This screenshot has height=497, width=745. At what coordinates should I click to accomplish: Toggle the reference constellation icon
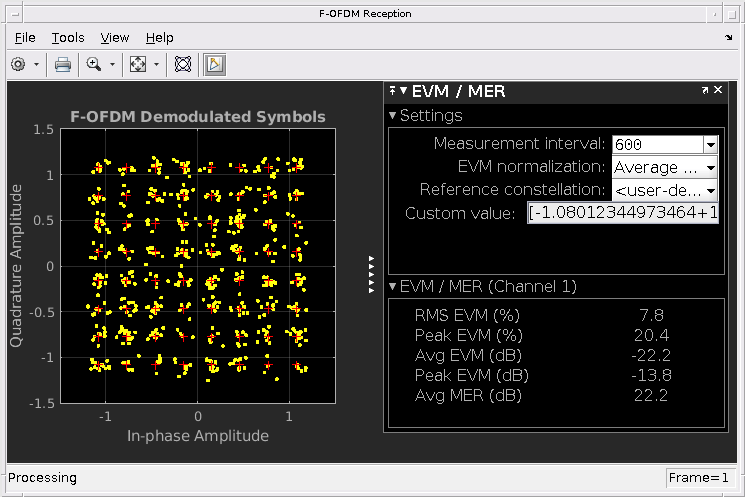(x=183, y=64)
